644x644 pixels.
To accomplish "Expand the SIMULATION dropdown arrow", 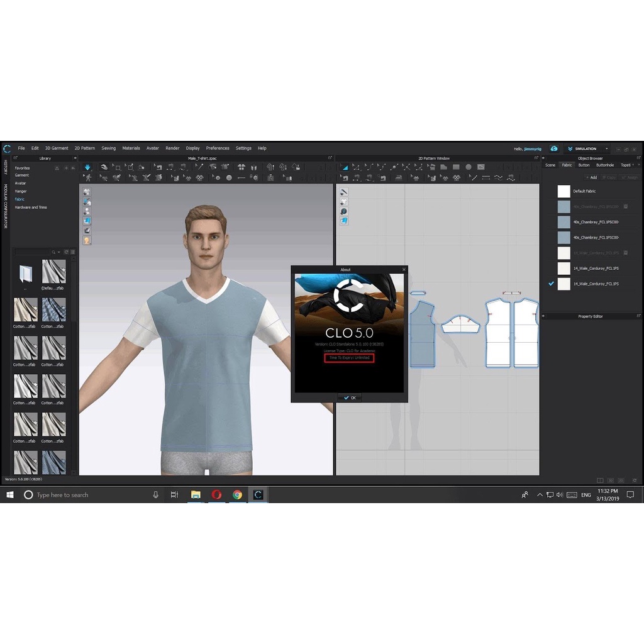I will tap(607, 149).
